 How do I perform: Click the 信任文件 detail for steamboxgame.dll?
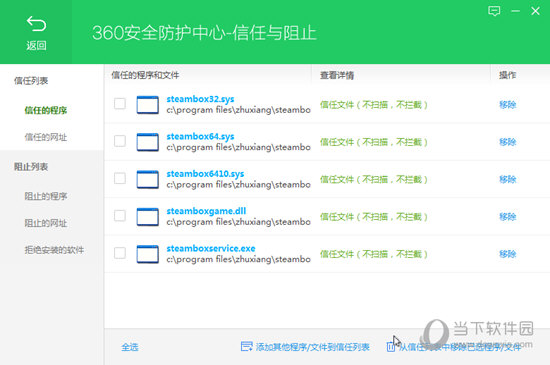coord(374,217)
